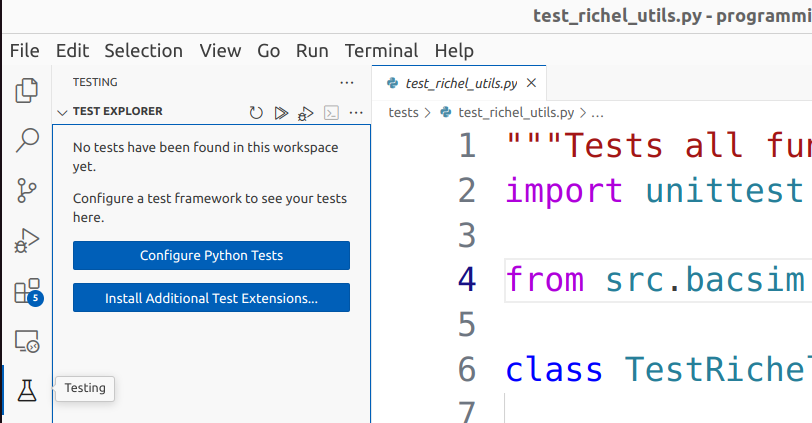Close the test_richel_utils.py tab
812x423 pixels.
(x=531, y=83)
